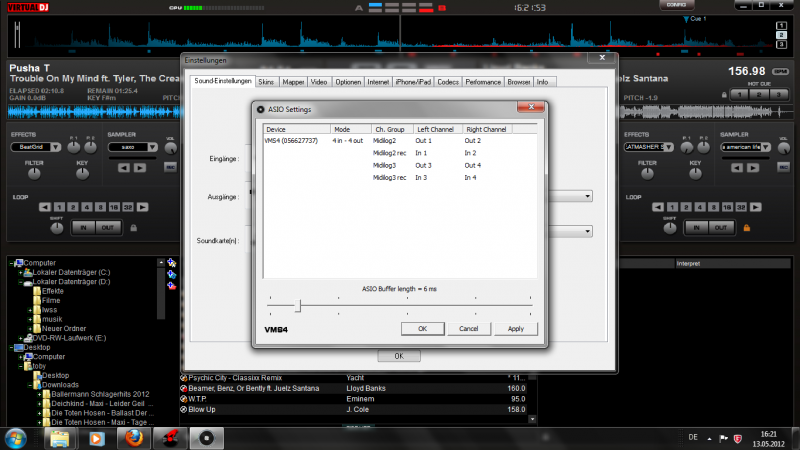Open Firefox from the taskbar

pyautogui.click(x=134, y=438)
